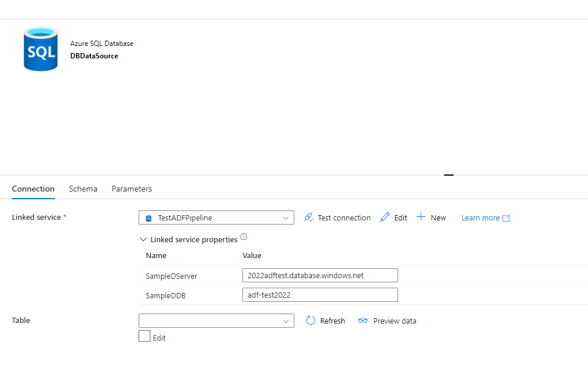Click the Test connection button label
This screenshot has height=379, width=588.
[344, 217]
